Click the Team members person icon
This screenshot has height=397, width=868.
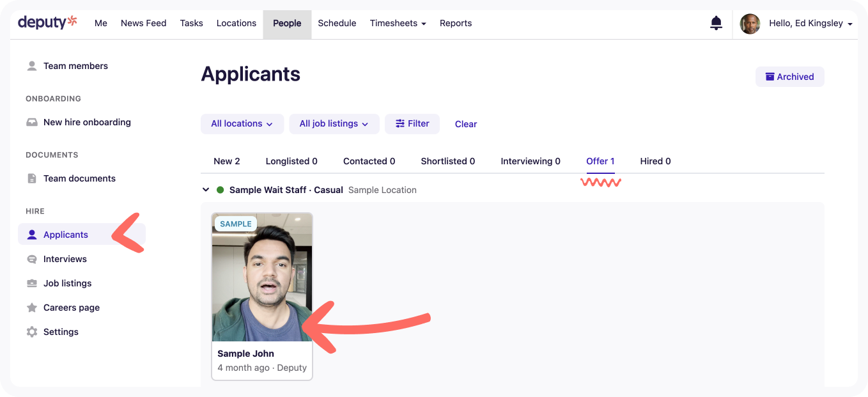[32, 66]
